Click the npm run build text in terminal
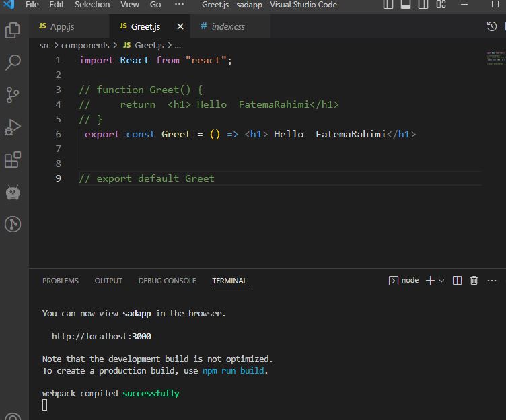 tap(233, 371)
